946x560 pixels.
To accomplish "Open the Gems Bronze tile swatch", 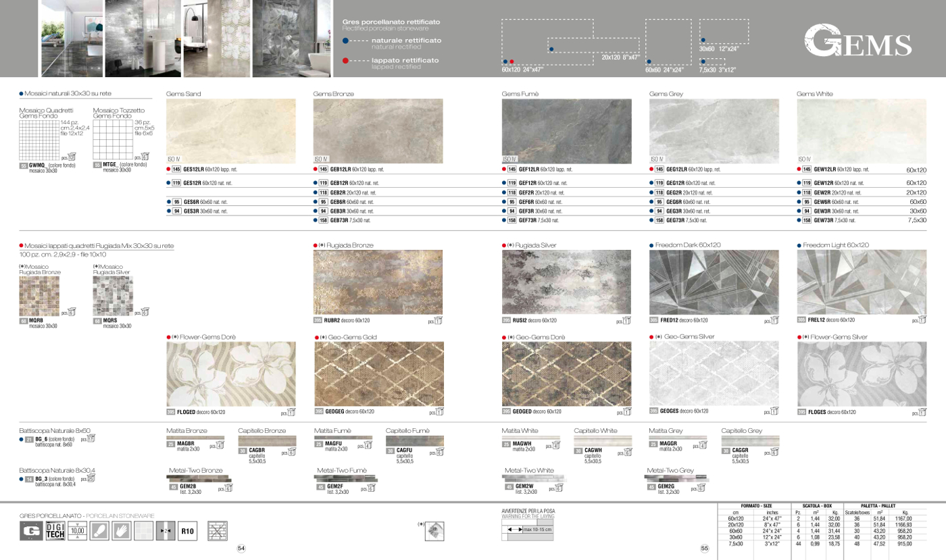I will tap(378, 130).
